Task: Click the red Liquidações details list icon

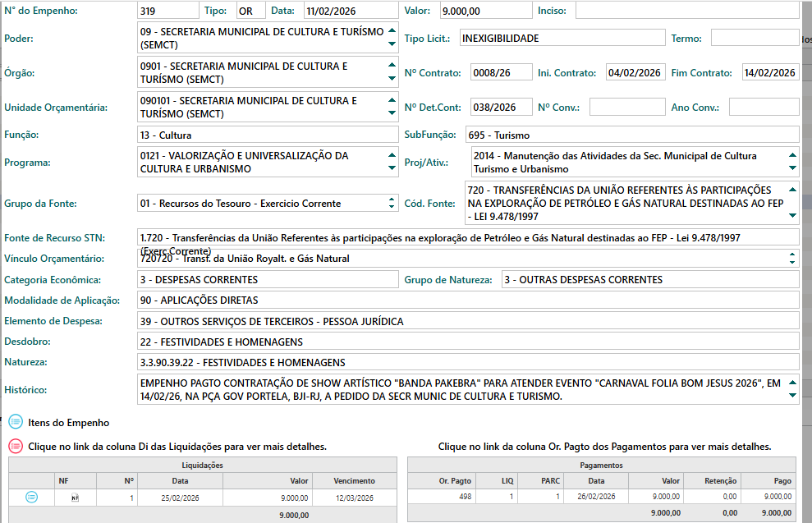Action: coord(16,447)
